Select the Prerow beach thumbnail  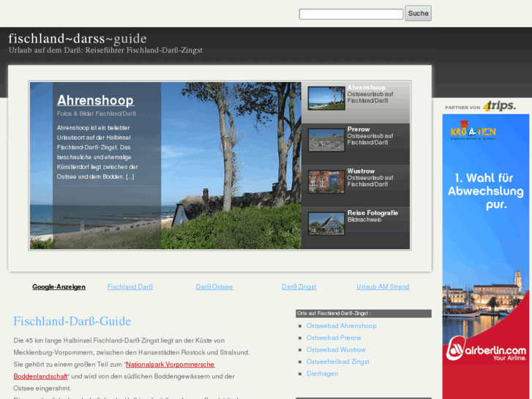(x=326, y=140)
